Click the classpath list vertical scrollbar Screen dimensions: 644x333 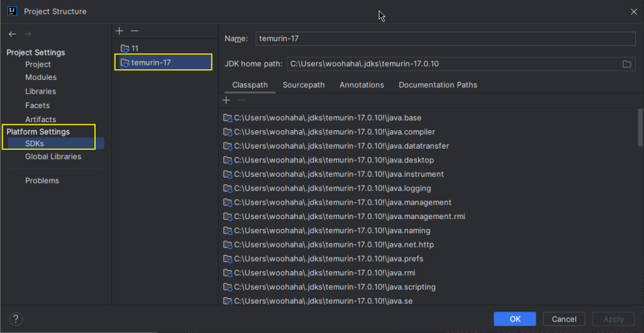[640, 127]
